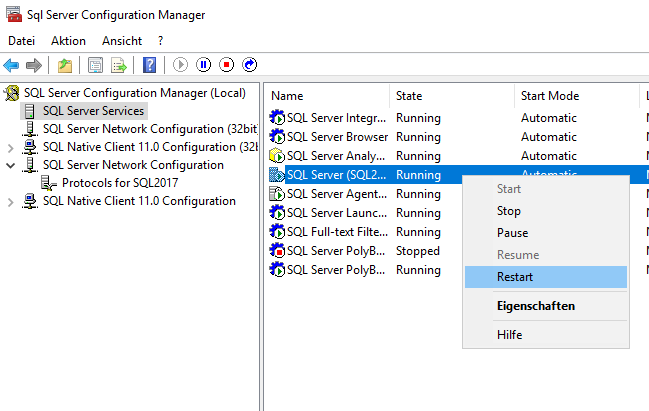
Task: Click the Back arrow toolbar icon
Action: (11, 65)
